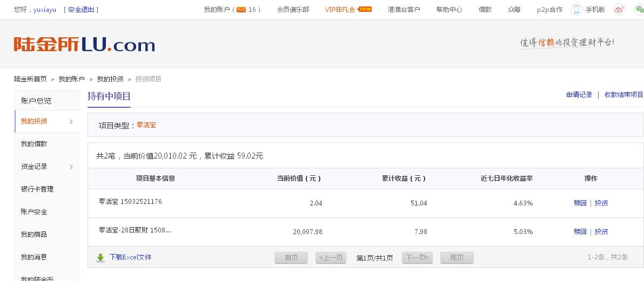644x281 pixels.
Task: Click the 第1页/共1页 page indicator
Action: coord(374,258)
